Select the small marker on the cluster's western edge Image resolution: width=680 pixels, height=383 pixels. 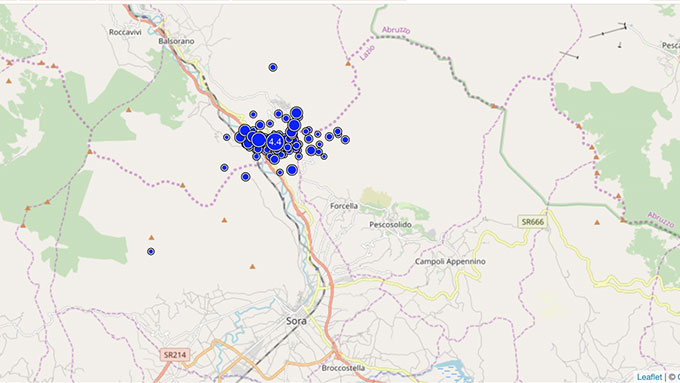pos(226,137)
